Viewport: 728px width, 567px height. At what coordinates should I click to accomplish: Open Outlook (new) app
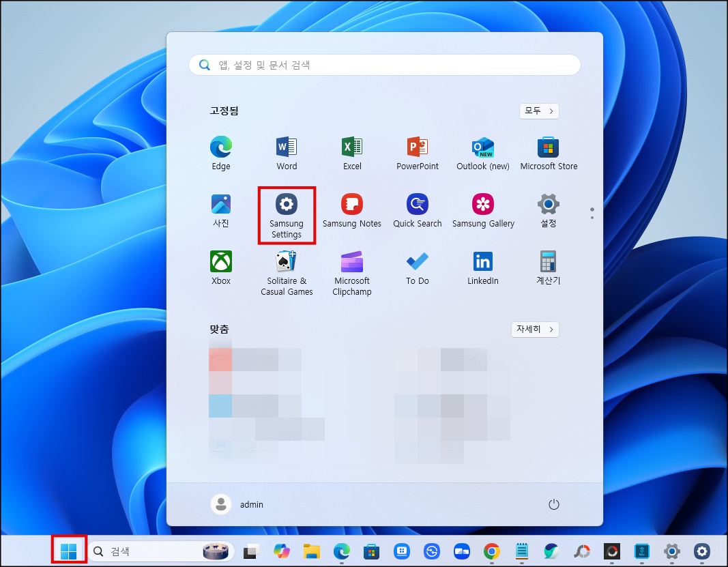tap(483, 154)
